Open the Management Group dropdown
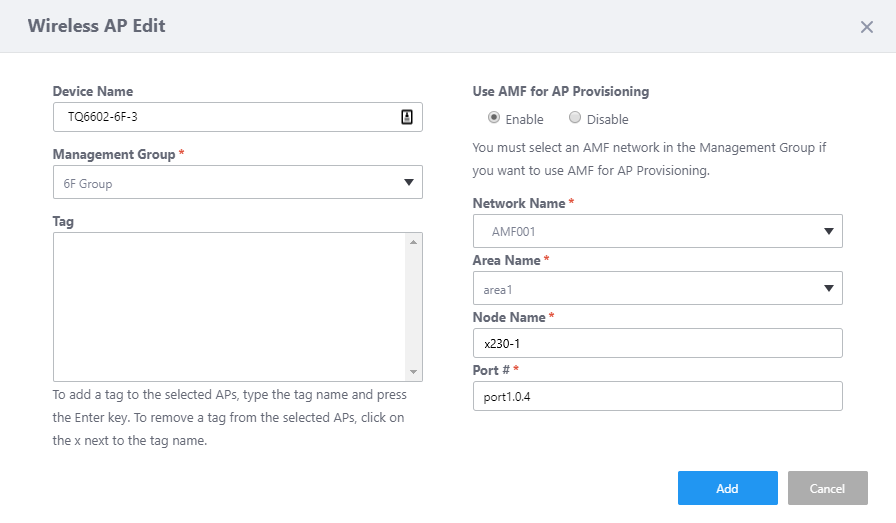Screen dimensions: 896x523 238,182
